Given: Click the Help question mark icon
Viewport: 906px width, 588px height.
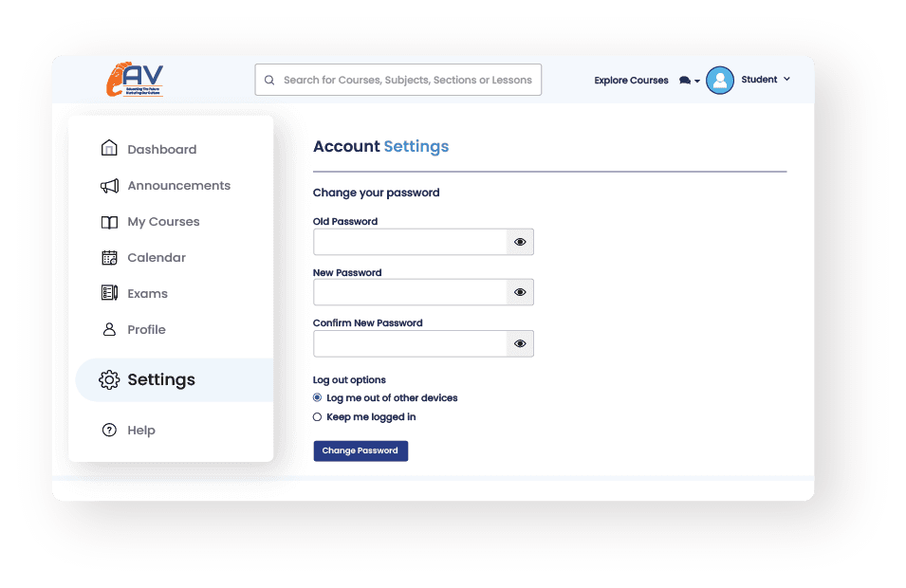Looking at the screenshot, I should click(x=109, y=430).
